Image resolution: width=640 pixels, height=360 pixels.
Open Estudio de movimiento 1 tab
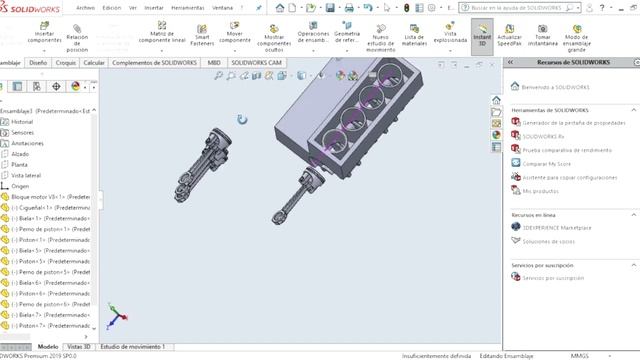point(133,347)
